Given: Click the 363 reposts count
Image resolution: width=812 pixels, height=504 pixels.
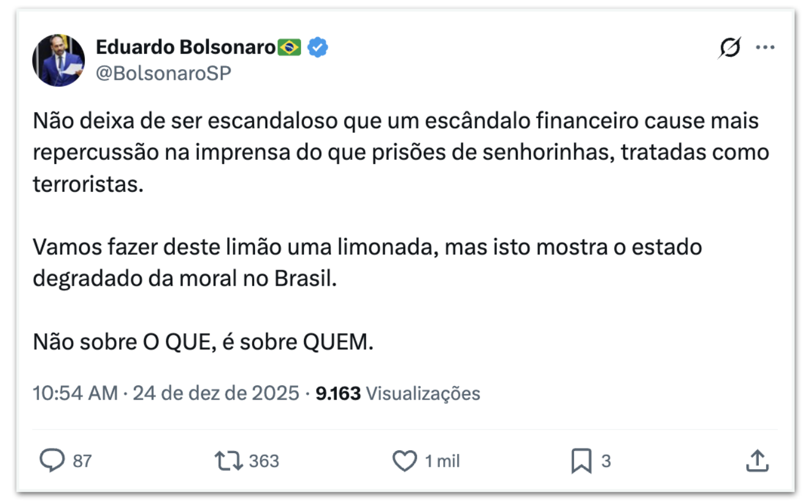Looking at the screenshot, I should (264, 461).
